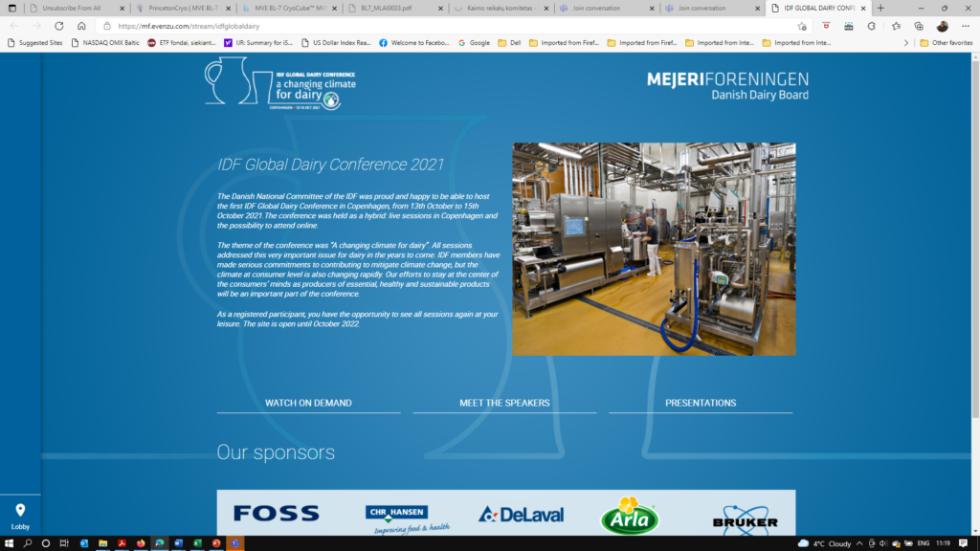Viewport: 980px width, 551px height.
Task: Open Excel from the taskbar
Action: [x=197, y=543]
